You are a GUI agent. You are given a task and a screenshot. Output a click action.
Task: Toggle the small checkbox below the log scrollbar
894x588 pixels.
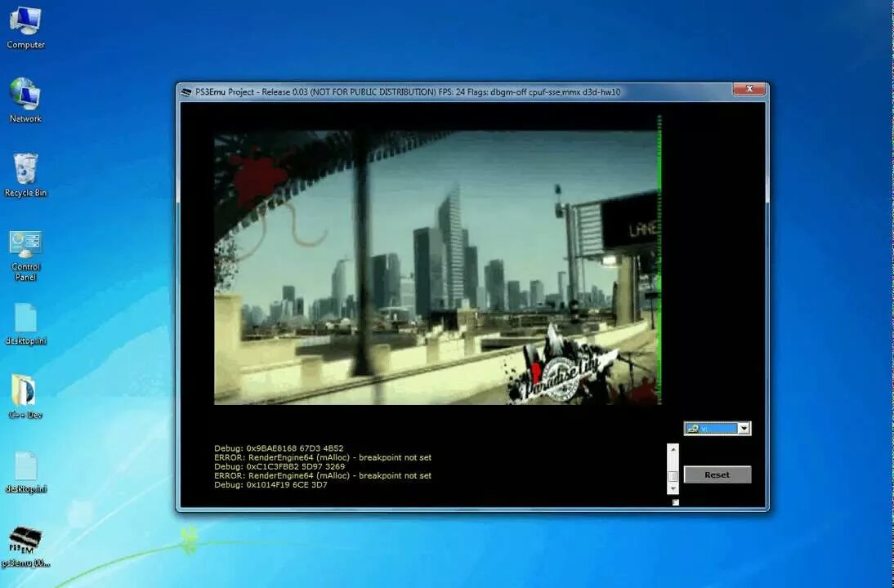[676, 502]
